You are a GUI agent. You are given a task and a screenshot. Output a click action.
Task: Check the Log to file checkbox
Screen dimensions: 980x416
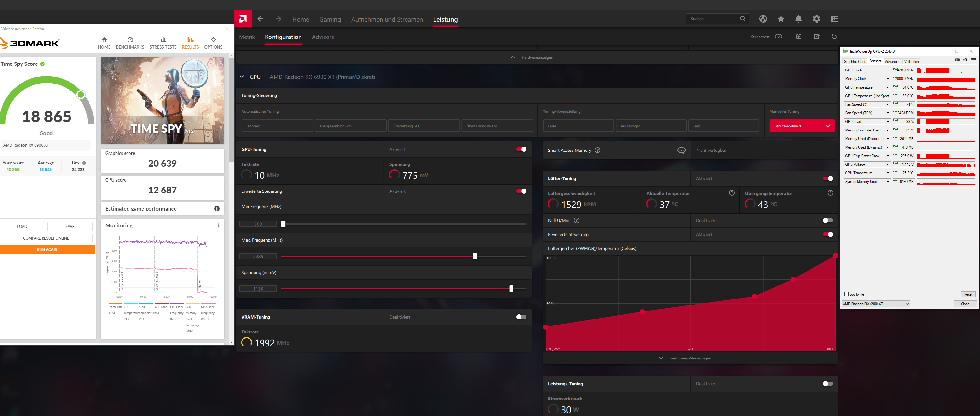coord(846,294)
